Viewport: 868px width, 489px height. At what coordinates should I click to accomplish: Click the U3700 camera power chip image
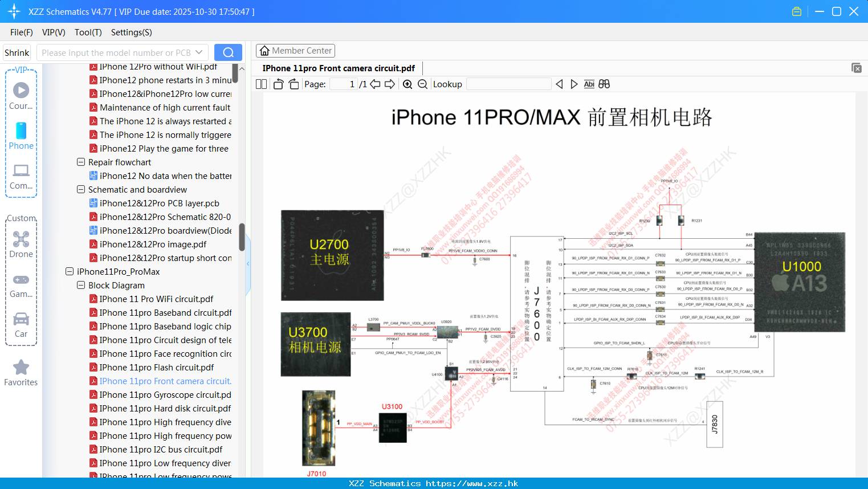click(x=315, y=344)
